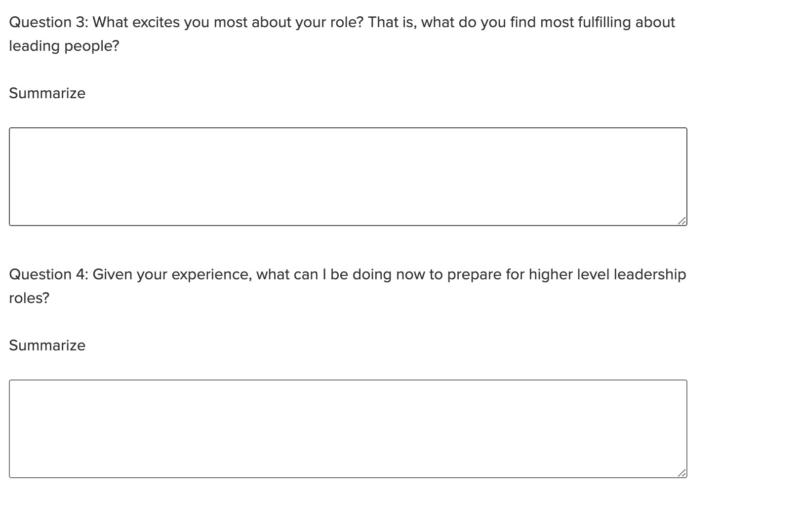Click the first Summarize label
Viewport: 800px width, 532px height.
(x=47, y=93)
